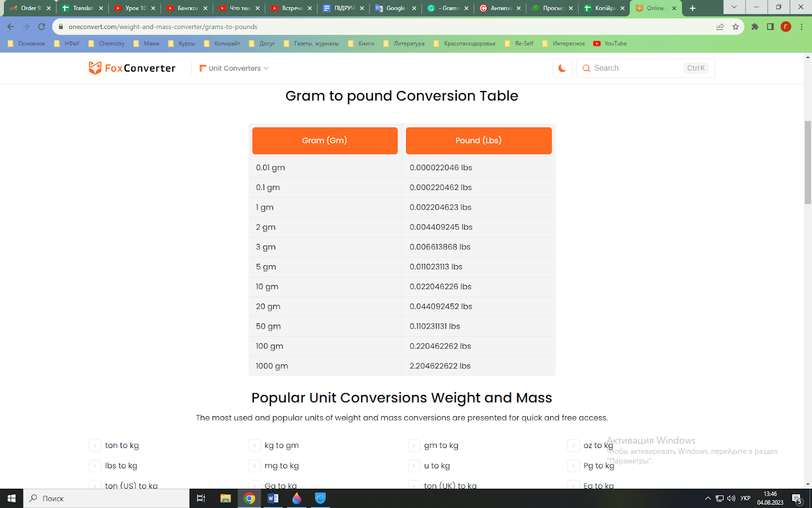
Task: Open the YouTube bookmark
Action: 610,44
